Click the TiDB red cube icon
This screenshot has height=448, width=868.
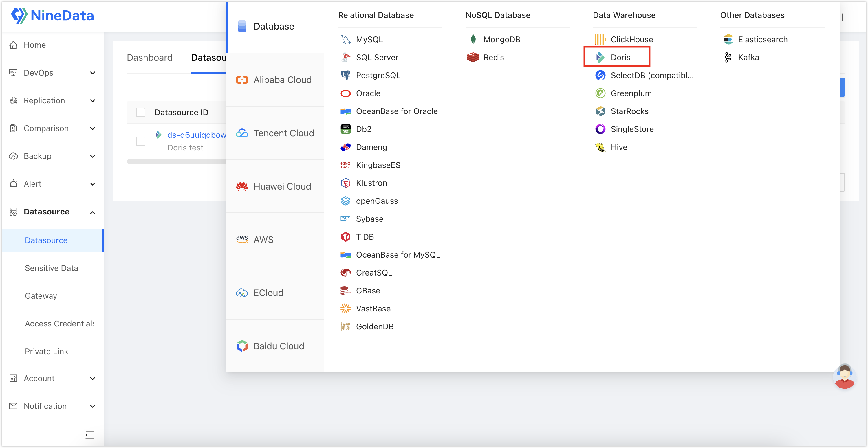click(x=345, y=237)
